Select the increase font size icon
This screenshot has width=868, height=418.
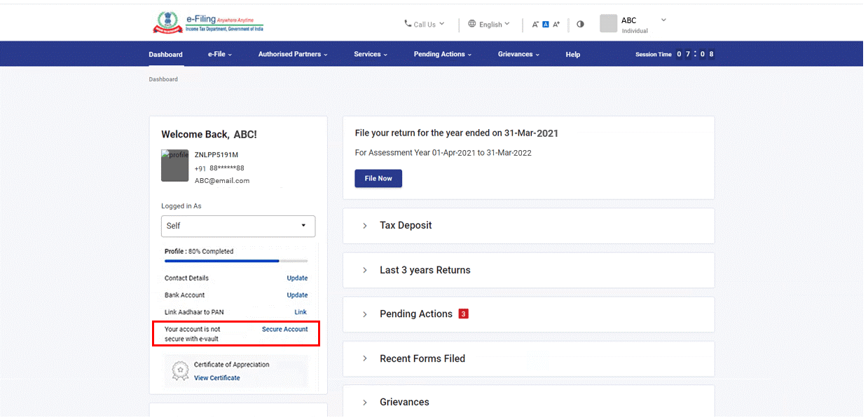pos(556,24)
